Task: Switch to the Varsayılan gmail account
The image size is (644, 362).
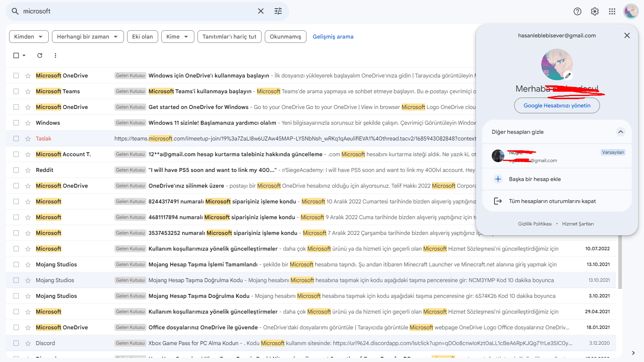Action: click(x=557, y=156)
